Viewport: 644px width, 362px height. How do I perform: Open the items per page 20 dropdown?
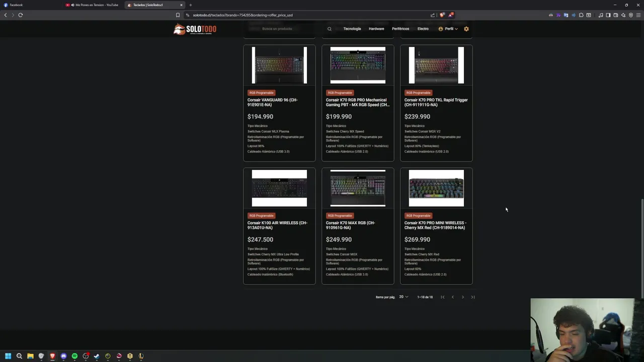404,297
